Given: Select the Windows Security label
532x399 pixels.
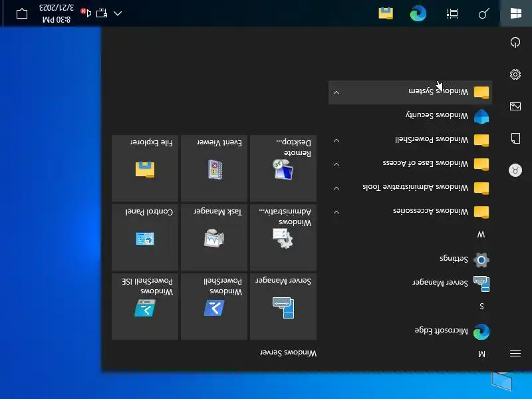Looking at the screenshot, I should (437, 115).
